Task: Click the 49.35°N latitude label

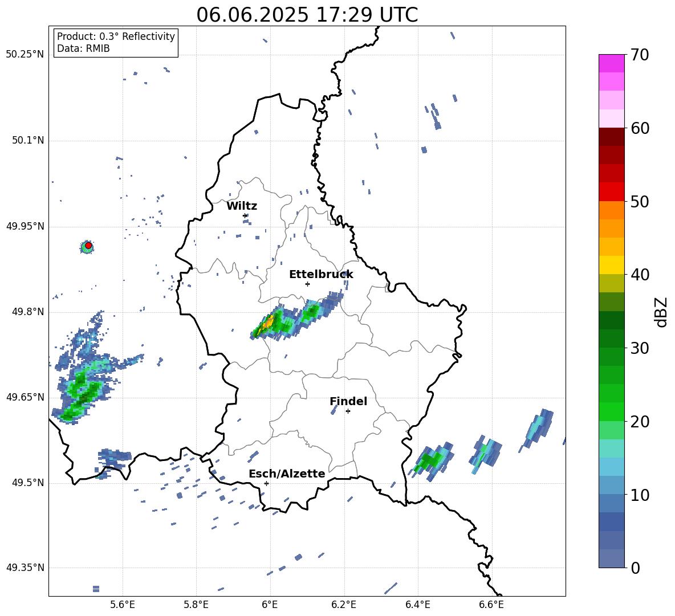Action: point(25,568)
